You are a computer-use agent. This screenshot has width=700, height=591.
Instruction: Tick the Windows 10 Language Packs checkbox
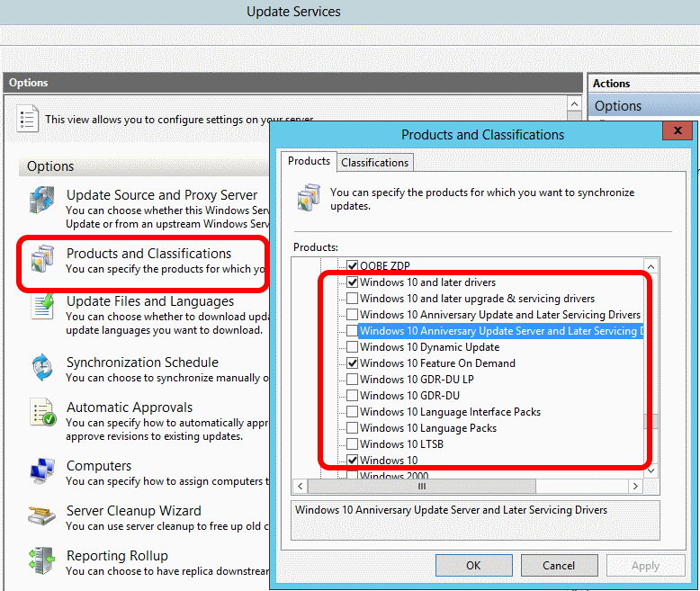(x=353, y=428)
